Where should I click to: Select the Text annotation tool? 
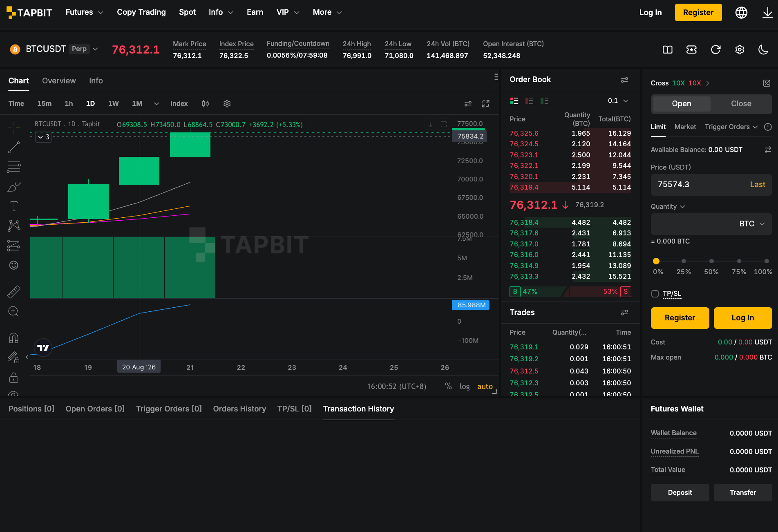pyautogui.click(x=14, y=206)
